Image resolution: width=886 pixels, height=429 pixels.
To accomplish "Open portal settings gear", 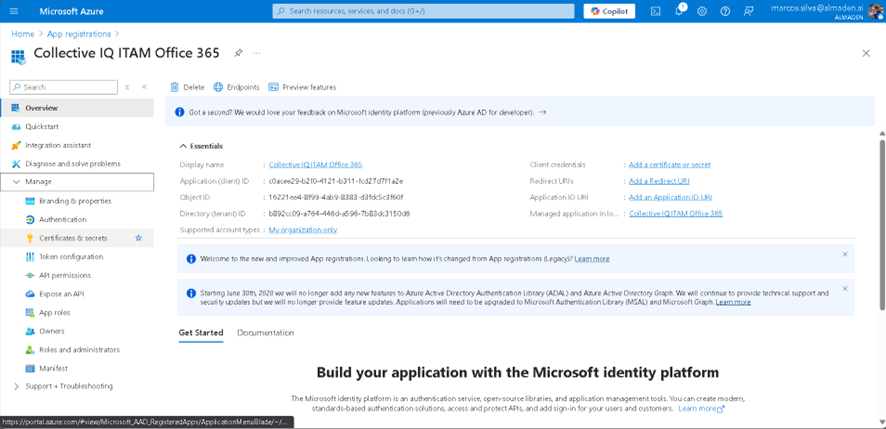I will 702,11.
